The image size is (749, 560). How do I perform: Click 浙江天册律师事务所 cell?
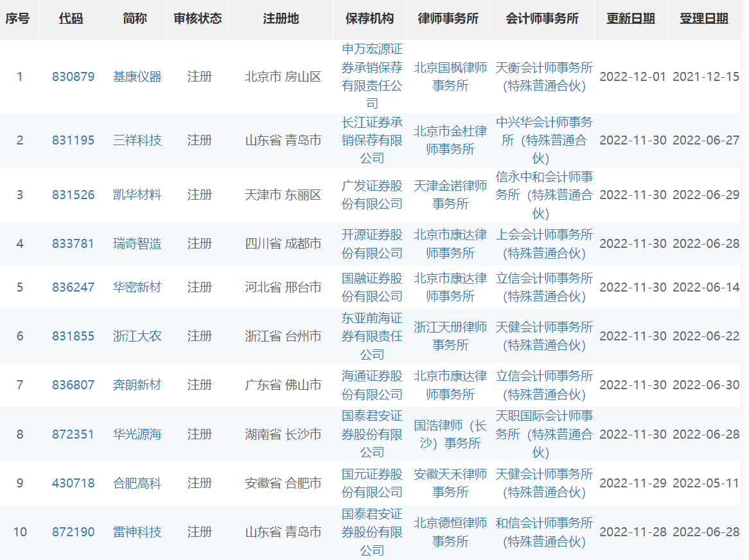point(450,336)
